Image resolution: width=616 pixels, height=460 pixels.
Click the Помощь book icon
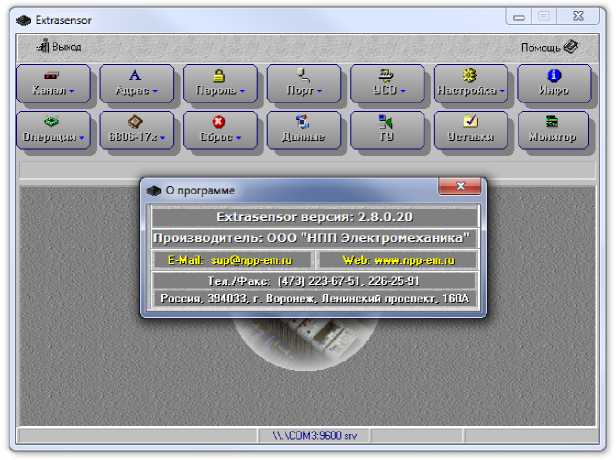point(570,47)
